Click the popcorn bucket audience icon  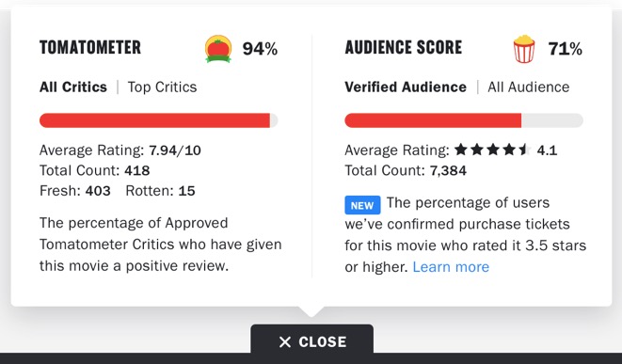(524, 49)
